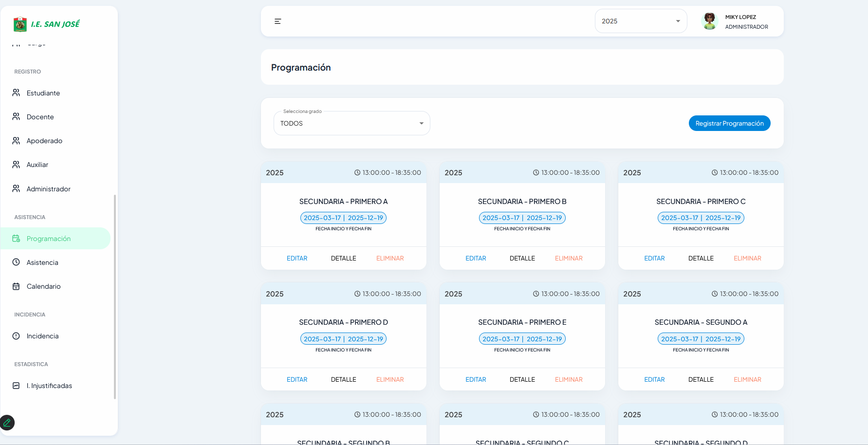Click the Incidencia alert icon
Image resolution: width=868 pixels, height=445 pixels.
click(16, 336)
